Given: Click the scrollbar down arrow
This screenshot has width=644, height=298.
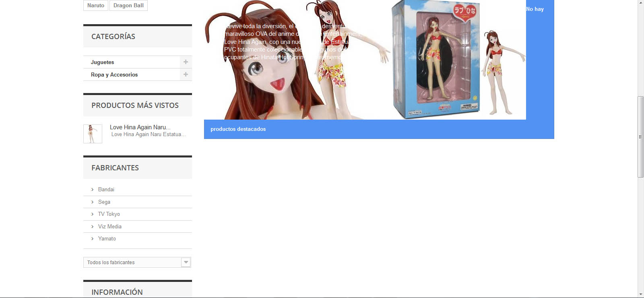Looking at the screenshot, I should click(x=641, y=294).
